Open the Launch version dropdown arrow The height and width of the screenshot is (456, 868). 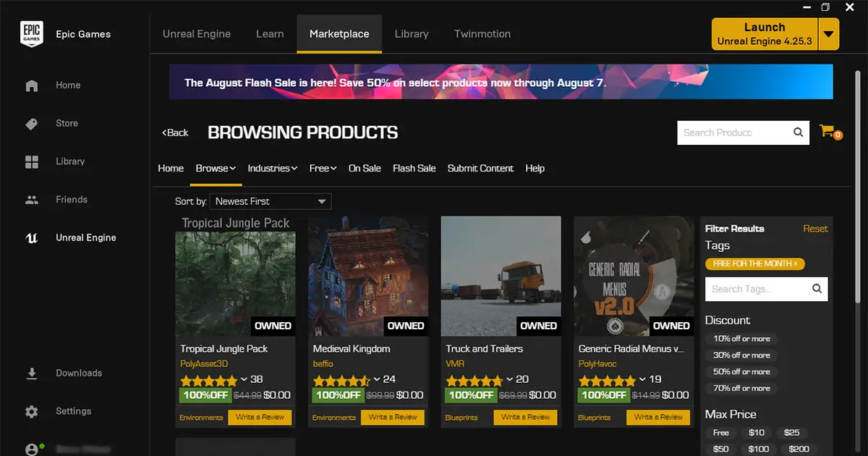[829, 34]
